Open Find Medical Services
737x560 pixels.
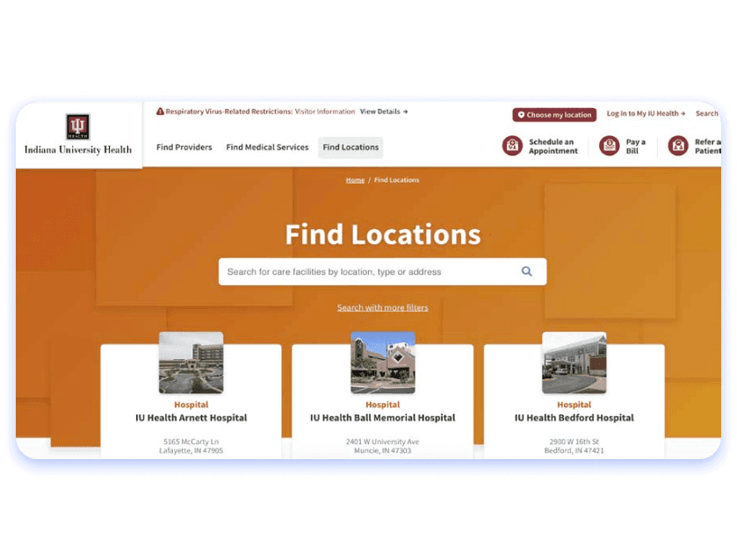click(267, 147)
